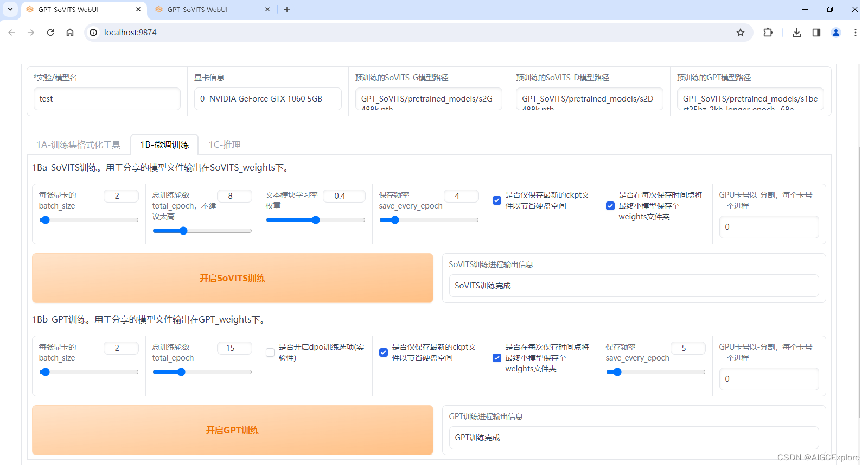Image resolution: width=868 pixels, height=467 pixels.
Task: Click GPT total_epoch number box showing 15
Action: tap(234, 348)
